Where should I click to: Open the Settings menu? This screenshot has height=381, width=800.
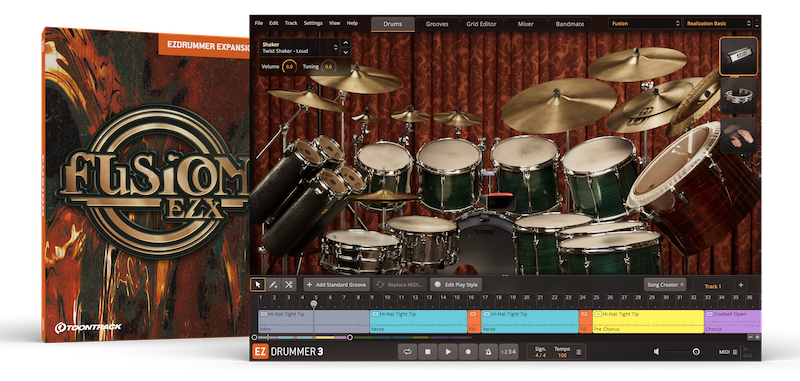pos(313,23)
